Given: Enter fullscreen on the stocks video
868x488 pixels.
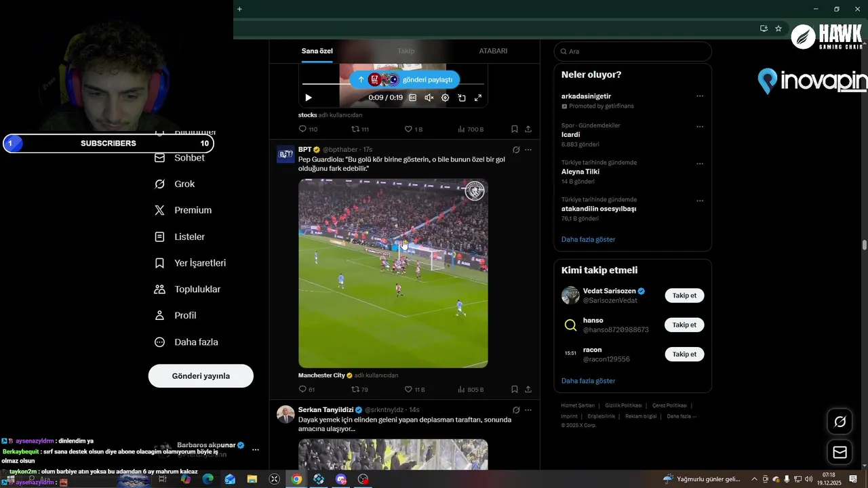Looking at the screenshot, I should (478, 98).
